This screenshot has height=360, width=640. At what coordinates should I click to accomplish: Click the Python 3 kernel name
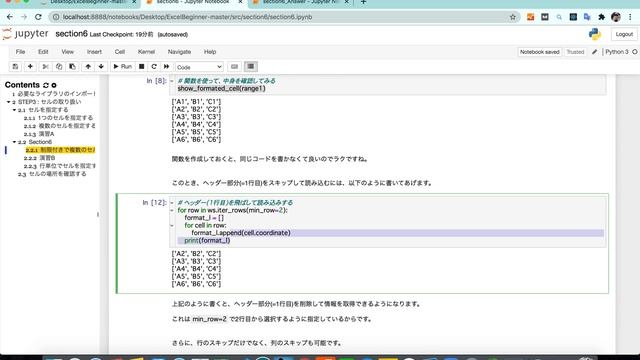click(x=616, y=52)
